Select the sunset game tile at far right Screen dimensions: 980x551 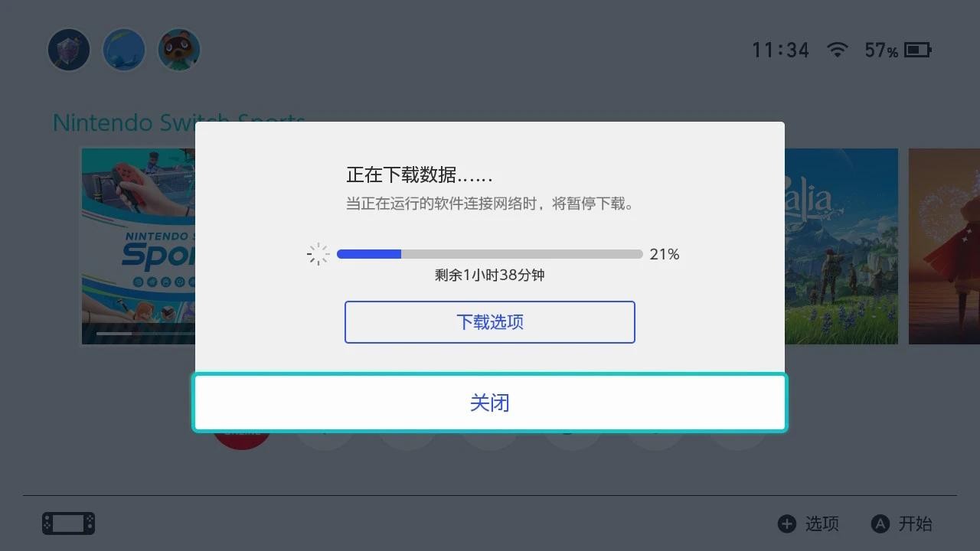[944, 246]
